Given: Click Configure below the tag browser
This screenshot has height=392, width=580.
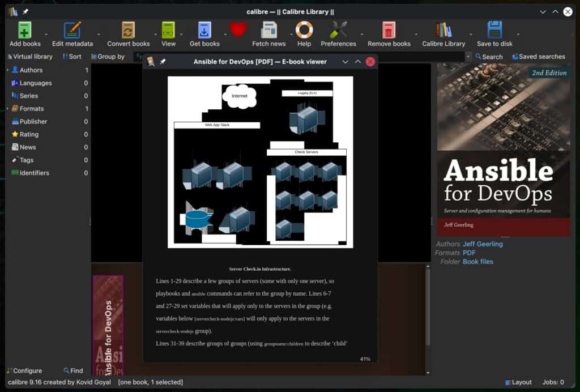Looking at the screenshot, I should point(24,370).
